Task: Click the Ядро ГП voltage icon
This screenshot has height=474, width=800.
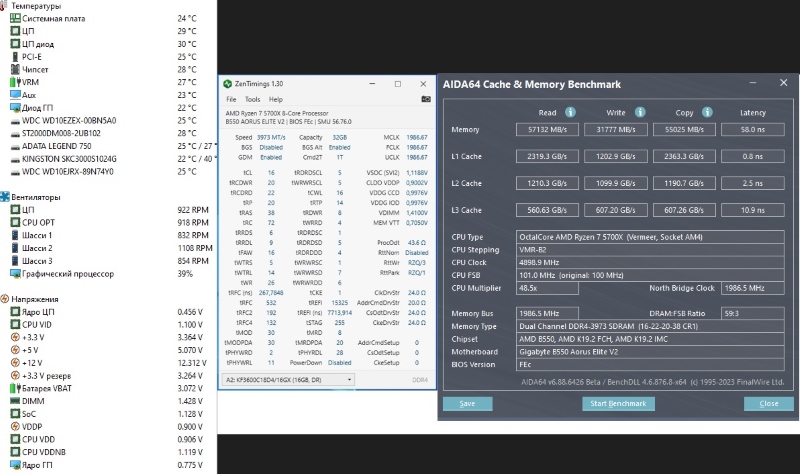Action: pyautogui.click(x=15, y=465)
